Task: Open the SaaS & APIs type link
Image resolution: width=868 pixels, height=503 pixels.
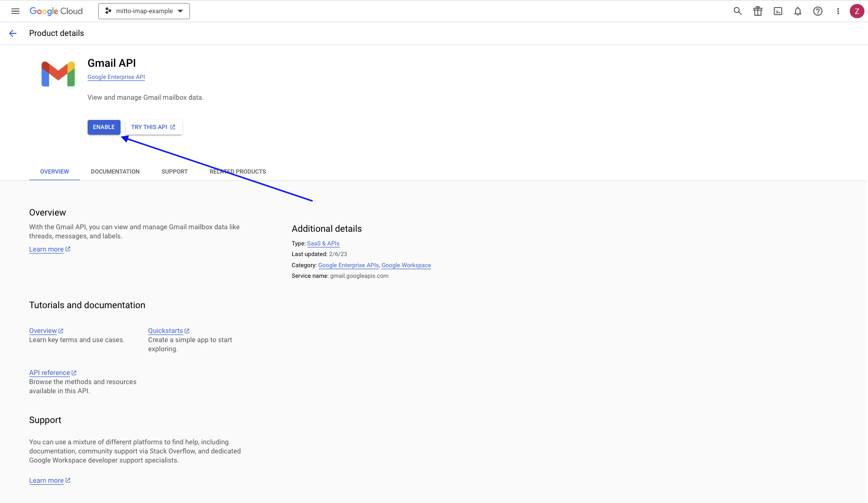Action: click(323, 243)
